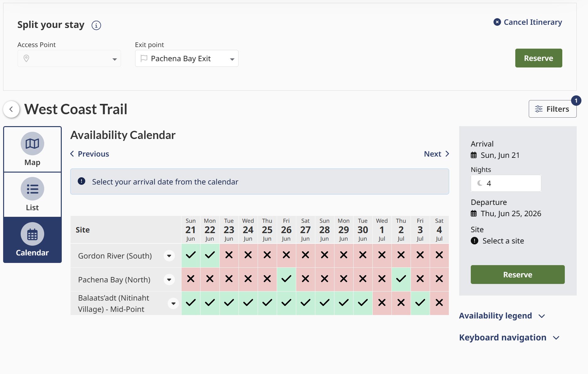Click the side panel Reserve button

[517, 275]
